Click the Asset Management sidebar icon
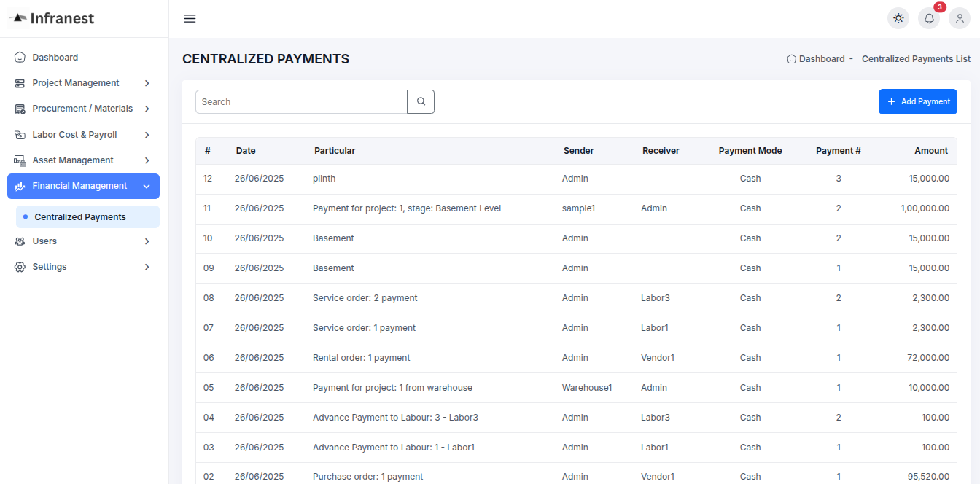This screenshot has width=980, height=484. (x=20, y=160)
